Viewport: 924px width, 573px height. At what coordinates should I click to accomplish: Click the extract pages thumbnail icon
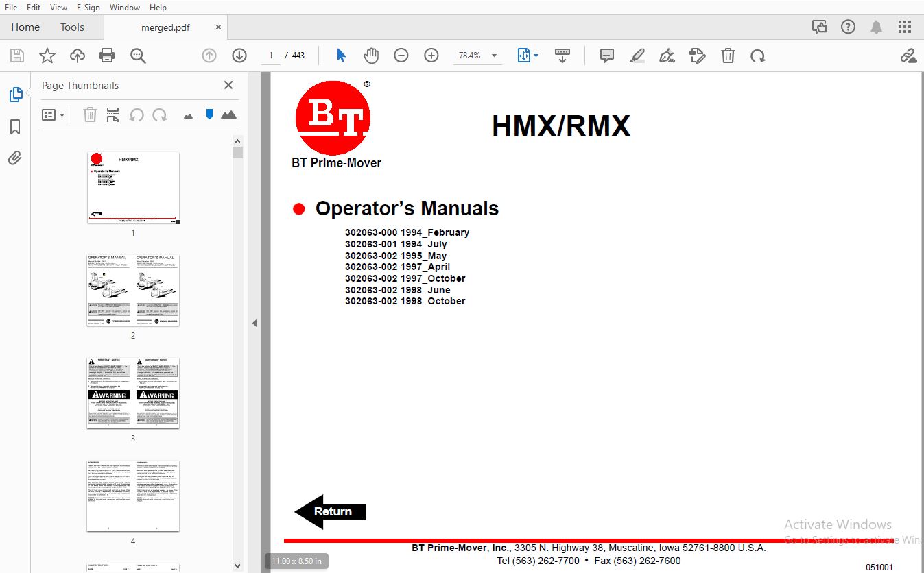point(112,114)
